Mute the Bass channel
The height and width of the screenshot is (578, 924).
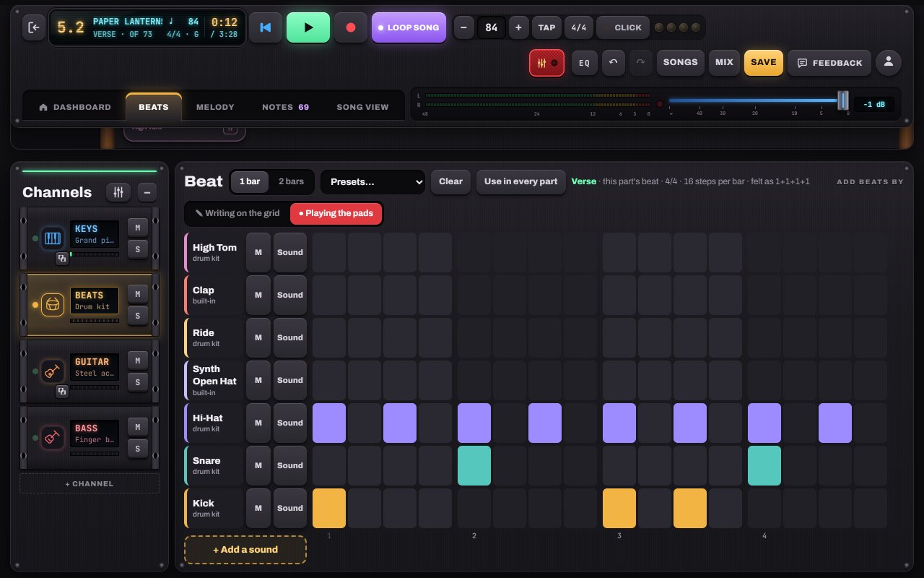[137, 426]
